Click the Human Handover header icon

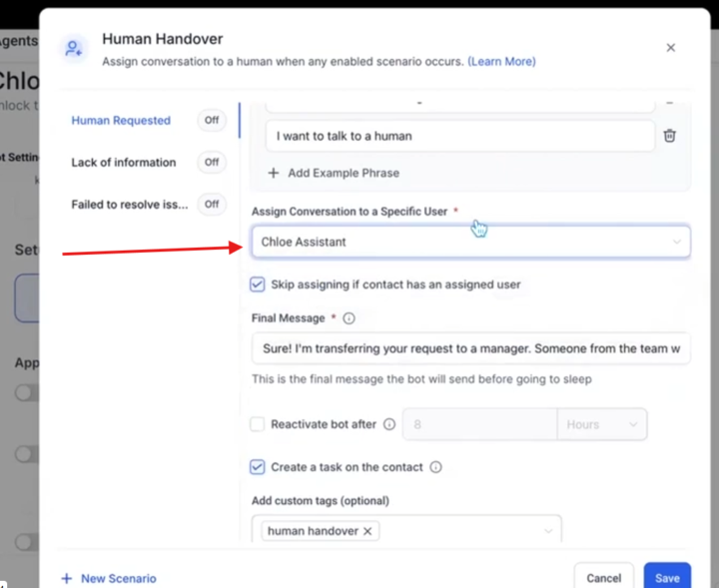[72, 48]
